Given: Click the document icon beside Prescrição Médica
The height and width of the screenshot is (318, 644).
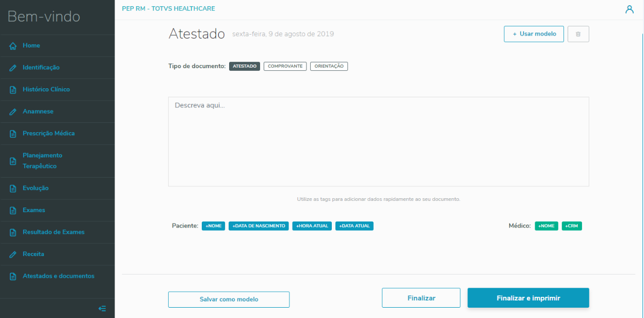Looking at the screenshot, I should (x=13, y=134).
